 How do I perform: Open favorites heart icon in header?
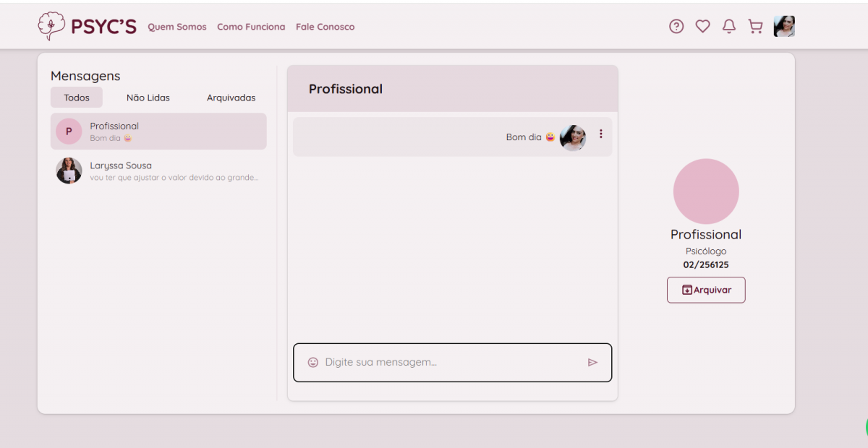pyautogui.click(x=702, y=27)
